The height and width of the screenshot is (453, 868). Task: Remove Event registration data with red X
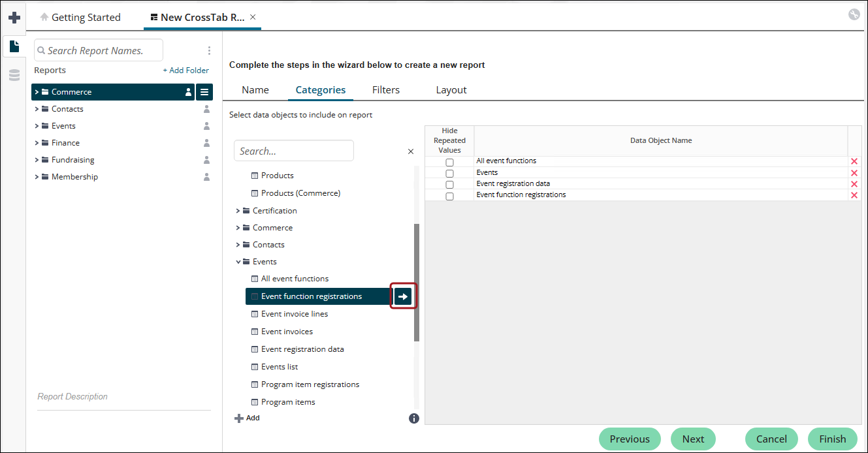point(854,184)
